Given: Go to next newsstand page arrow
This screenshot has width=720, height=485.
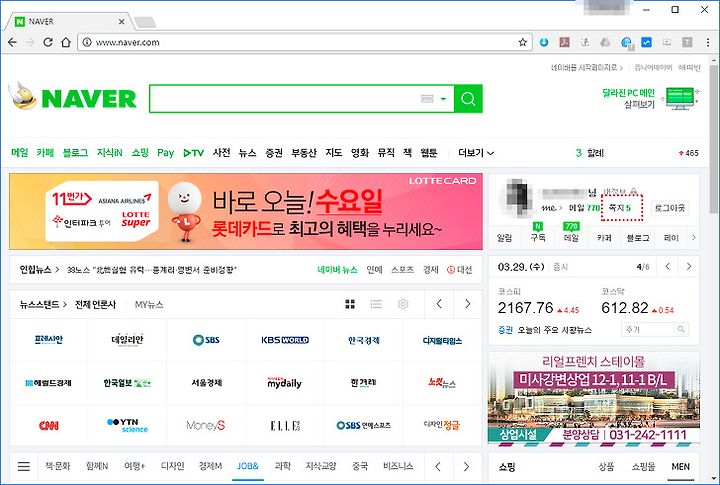Looking at the screenshot, I should tap(467, 304).
